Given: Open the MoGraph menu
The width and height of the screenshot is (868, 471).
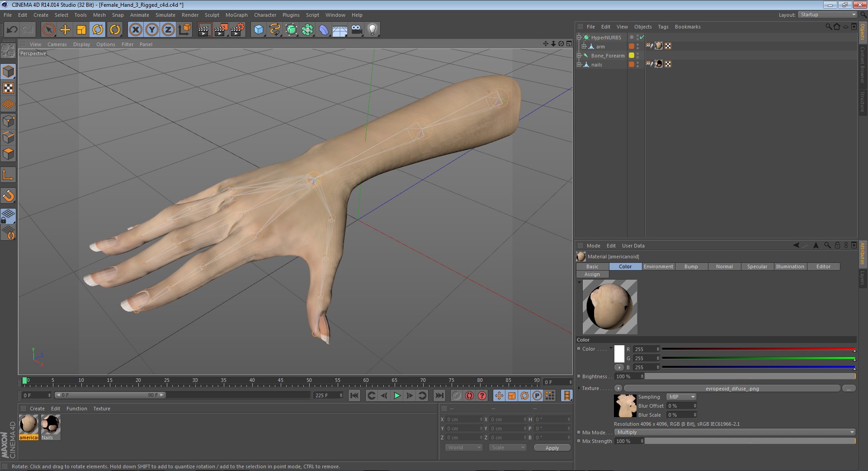Looking at the screenshot, I should 236,15.
